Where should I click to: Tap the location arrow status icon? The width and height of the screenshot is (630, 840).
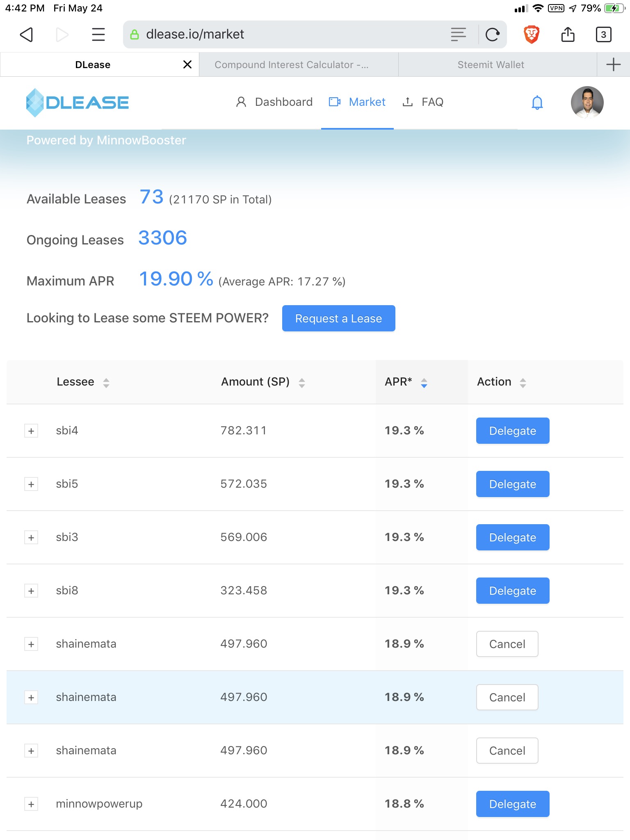coord(573,8)
